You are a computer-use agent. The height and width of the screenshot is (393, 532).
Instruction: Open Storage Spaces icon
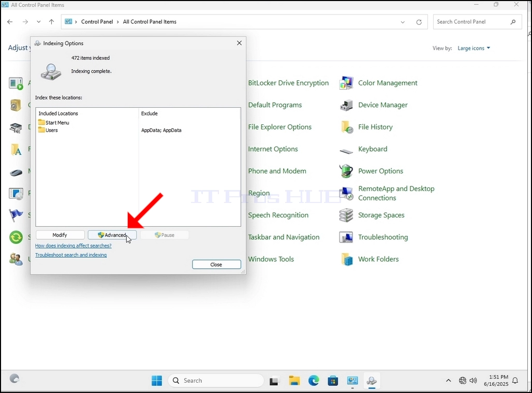346,215
